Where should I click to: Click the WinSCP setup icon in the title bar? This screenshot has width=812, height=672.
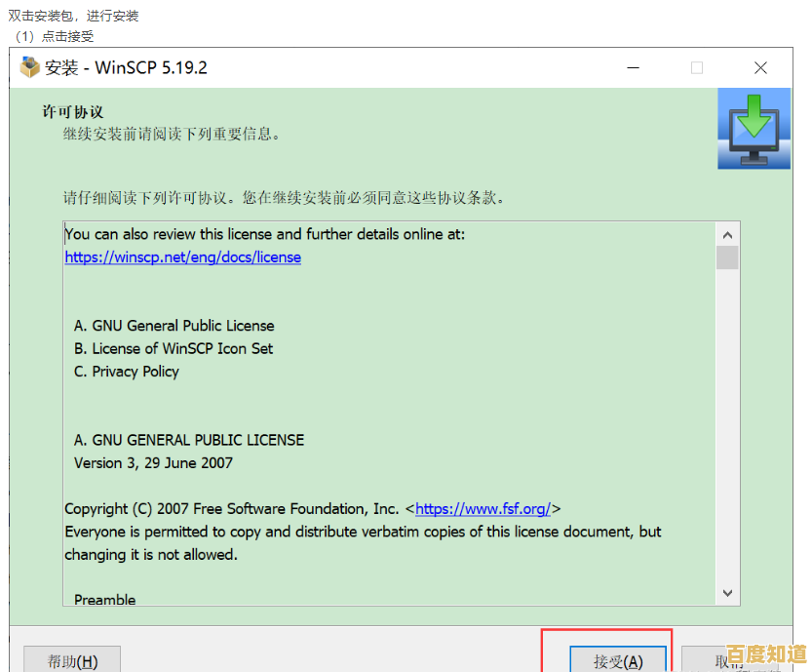(27, 67)
